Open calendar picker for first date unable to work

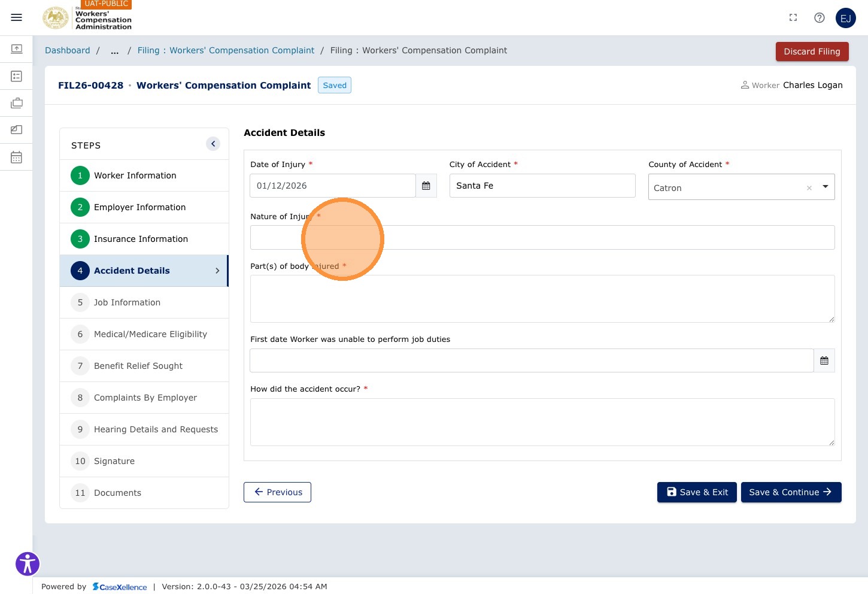[x=824, y=360]
